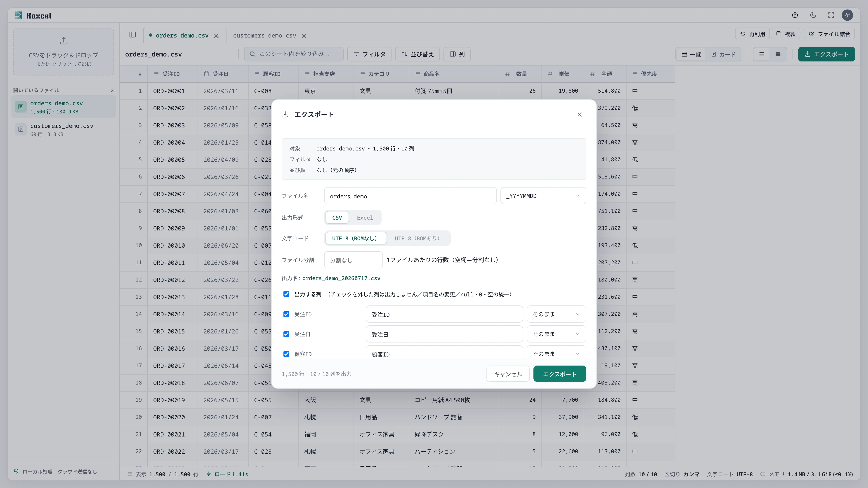Viewport: 868px width, 488px height.
Task: Open そのまま dropdown for 受注ID
Action: 556,314
